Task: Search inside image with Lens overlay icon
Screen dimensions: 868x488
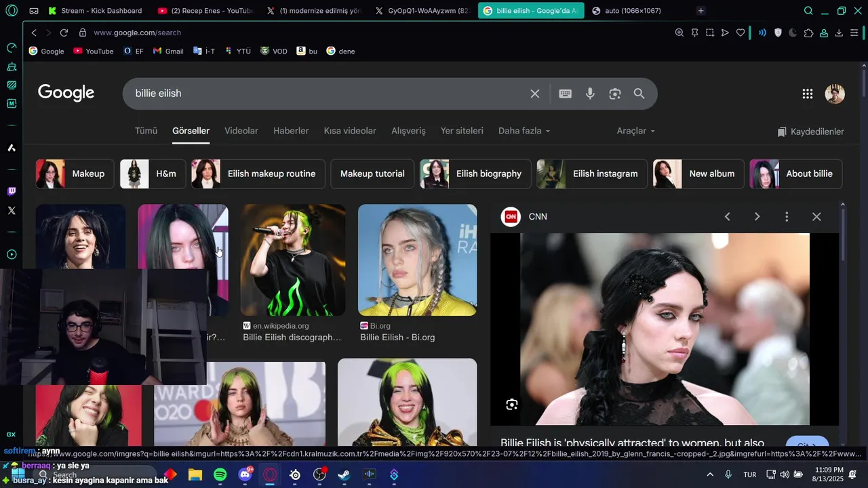Action: [512, 405]
